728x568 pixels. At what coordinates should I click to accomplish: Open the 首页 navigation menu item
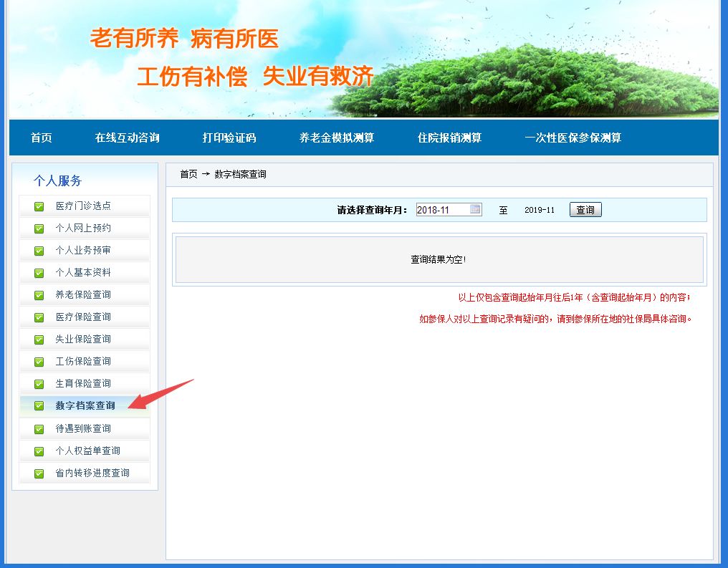42,138
